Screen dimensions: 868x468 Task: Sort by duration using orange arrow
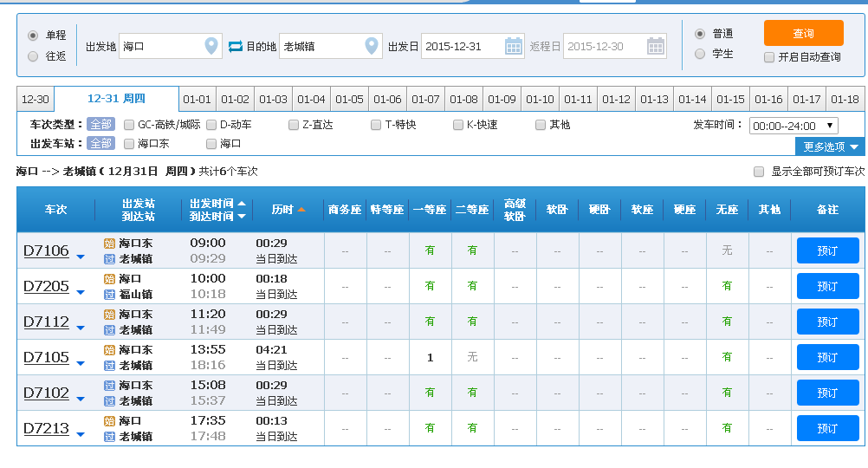(301, 210)
